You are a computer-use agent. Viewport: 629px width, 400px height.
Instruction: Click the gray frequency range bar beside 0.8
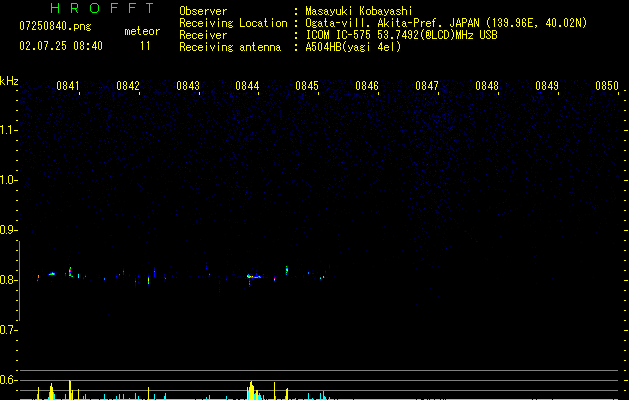tap(20, 281)
